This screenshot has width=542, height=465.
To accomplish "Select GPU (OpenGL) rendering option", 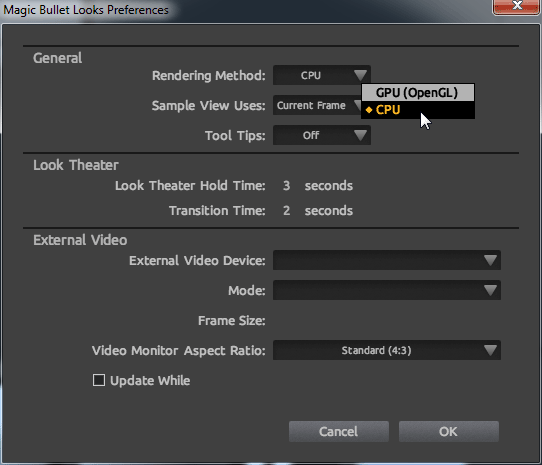I will point(418,93).
